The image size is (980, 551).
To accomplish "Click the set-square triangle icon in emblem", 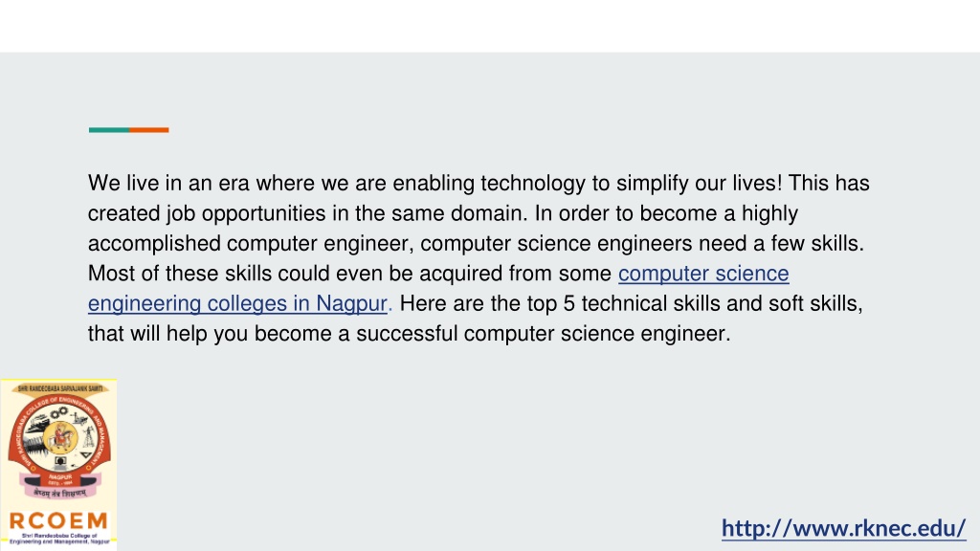I will (85, 454).
